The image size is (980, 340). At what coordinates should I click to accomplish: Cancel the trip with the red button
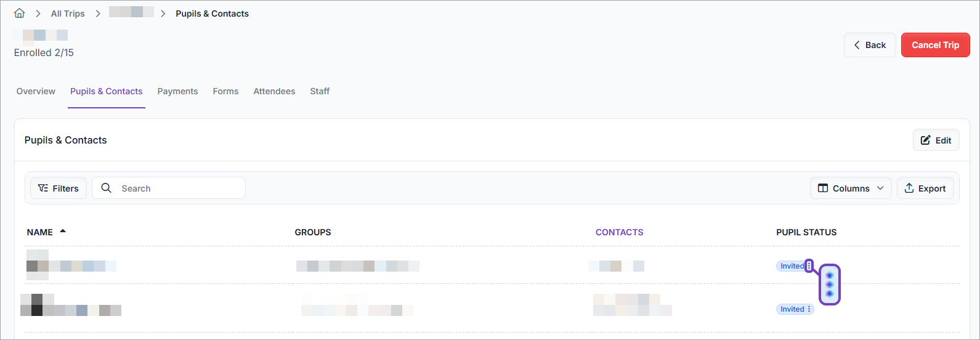coord(935,45)
